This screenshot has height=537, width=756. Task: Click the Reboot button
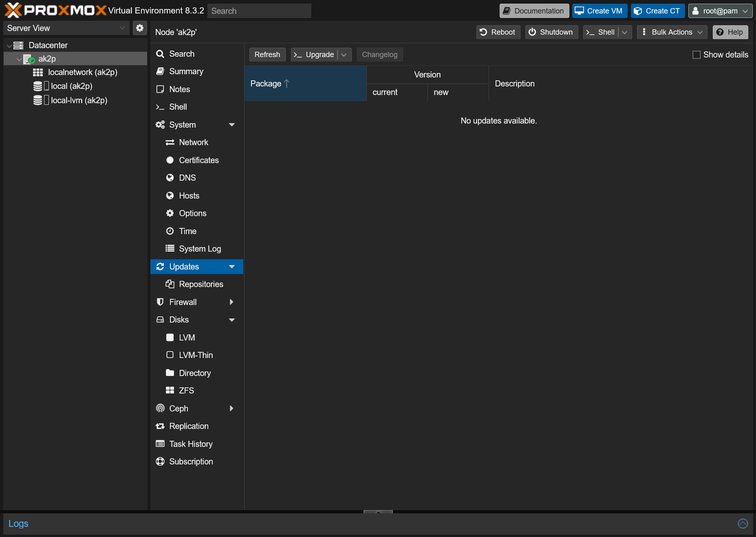(x=498, y=32)
